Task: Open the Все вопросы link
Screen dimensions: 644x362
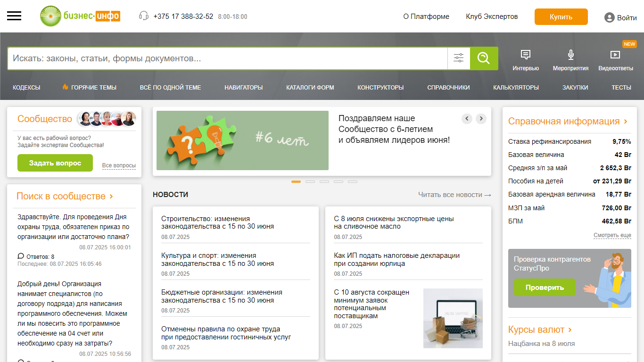Action: (119, 165)
